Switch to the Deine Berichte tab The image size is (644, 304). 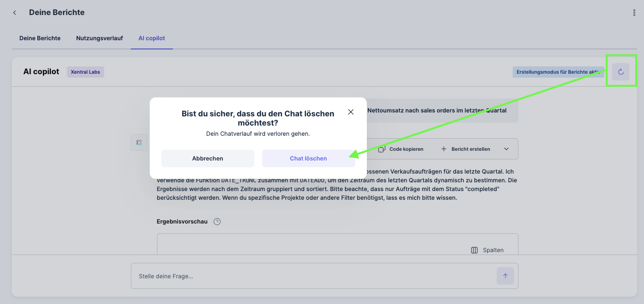click(x=40, y=38)
